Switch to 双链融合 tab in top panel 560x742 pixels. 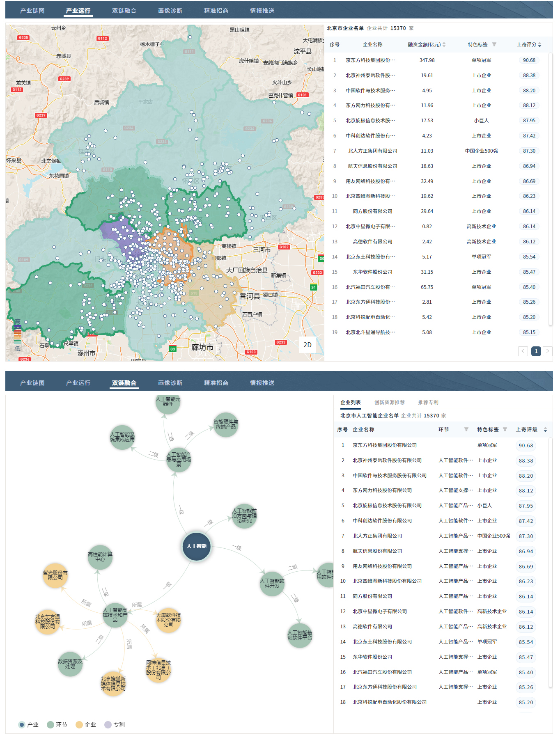124,11
